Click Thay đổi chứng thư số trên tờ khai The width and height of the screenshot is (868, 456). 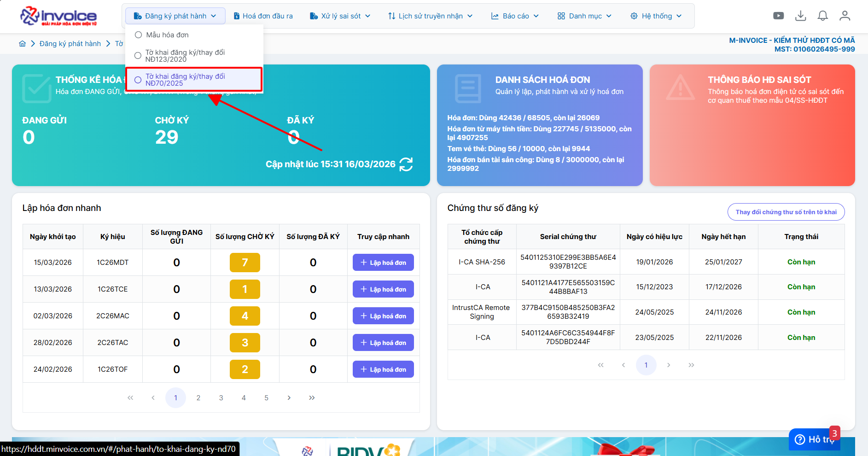(x=786, y=212)
